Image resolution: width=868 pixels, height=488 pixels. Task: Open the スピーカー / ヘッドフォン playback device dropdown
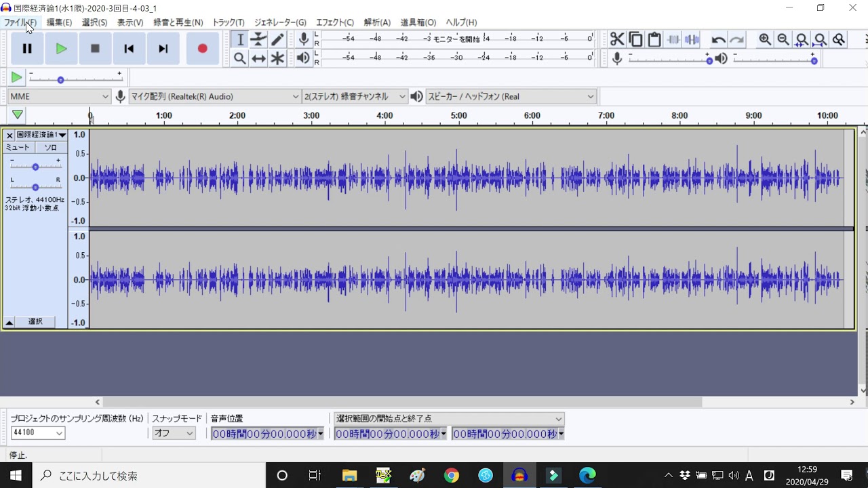tap(511, 96)
